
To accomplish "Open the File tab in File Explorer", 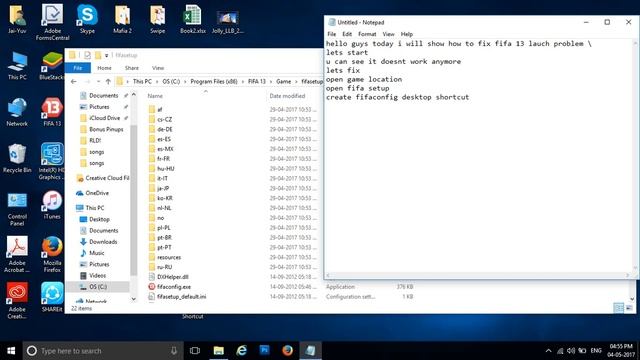I will (x=78, y=68).
